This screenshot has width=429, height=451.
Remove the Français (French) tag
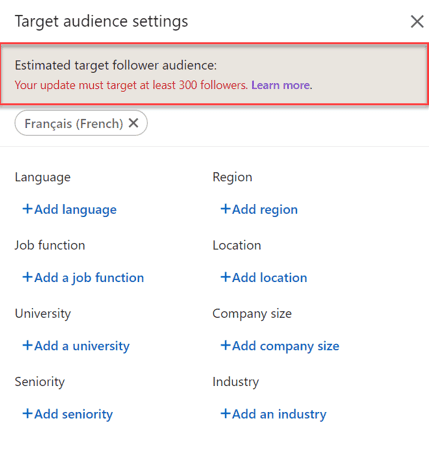pyautogui.click(x=134, y=123)
